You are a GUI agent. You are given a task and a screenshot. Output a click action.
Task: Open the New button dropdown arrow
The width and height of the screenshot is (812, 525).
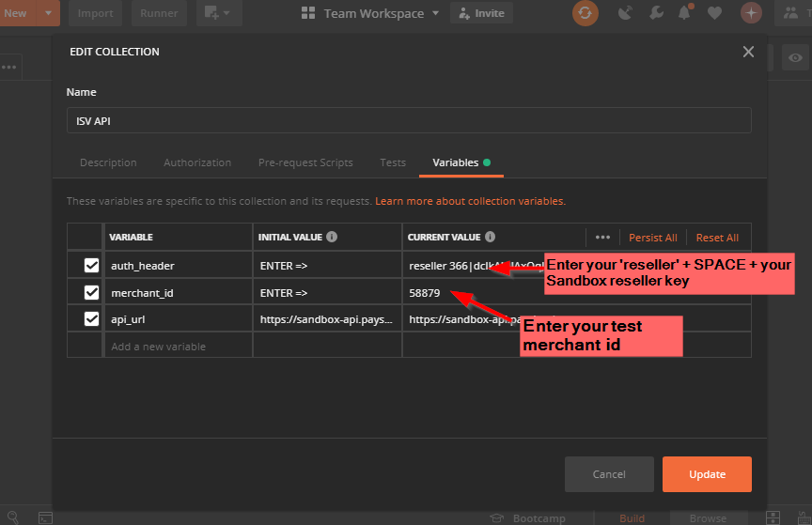[48, 13]
